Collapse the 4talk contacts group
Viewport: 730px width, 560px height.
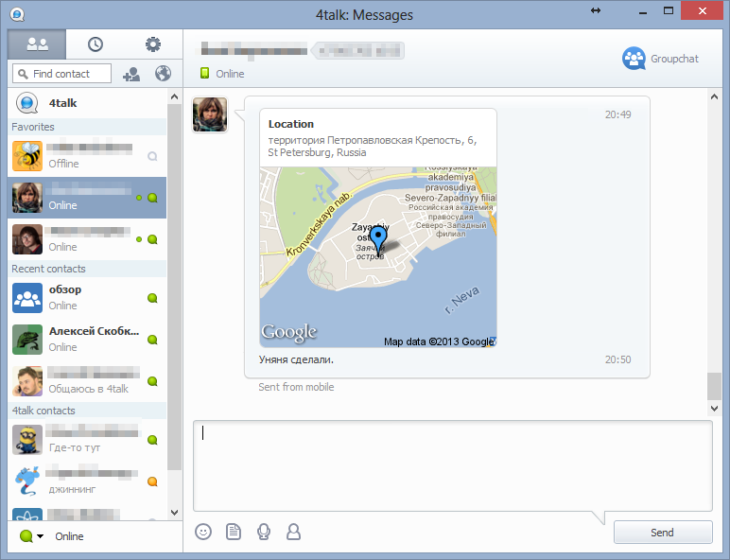[43, 411]
